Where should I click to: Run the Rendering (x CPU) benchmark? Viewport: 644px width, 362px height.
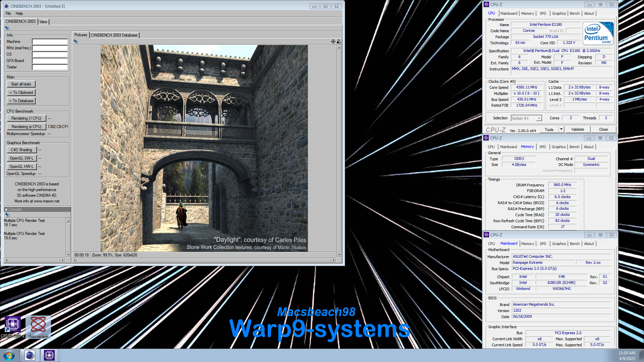(x=26, y=127)
